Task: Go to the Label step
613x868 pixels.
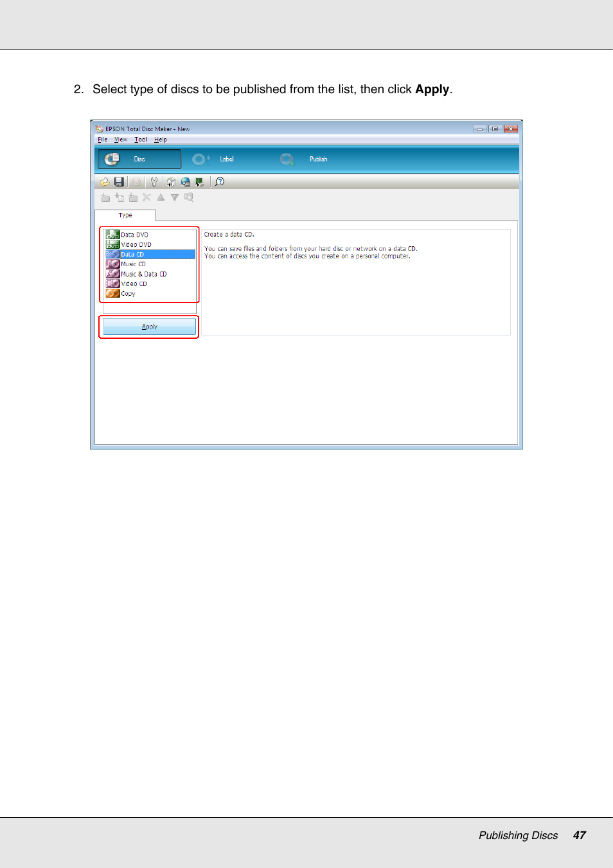Action: click(226, 159)
